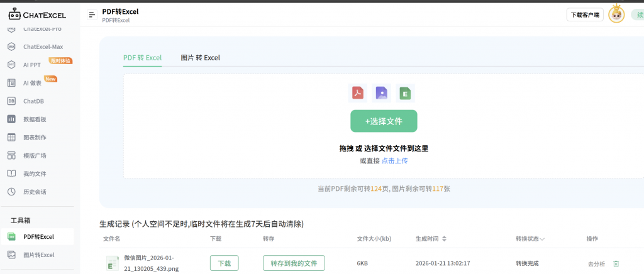644x274 pixels.
Task: Click the AI PPT sidebar icon
Action: [11, 65]
